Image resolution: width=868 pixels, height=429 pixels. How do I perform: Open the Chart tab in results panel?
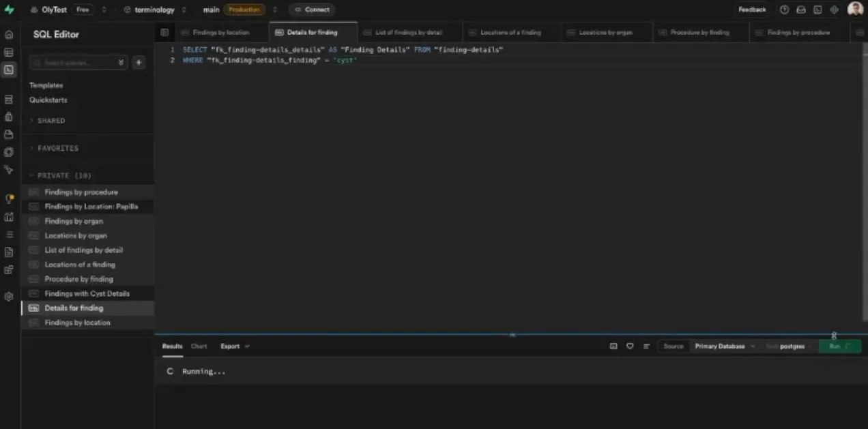(x=199, y=346)
